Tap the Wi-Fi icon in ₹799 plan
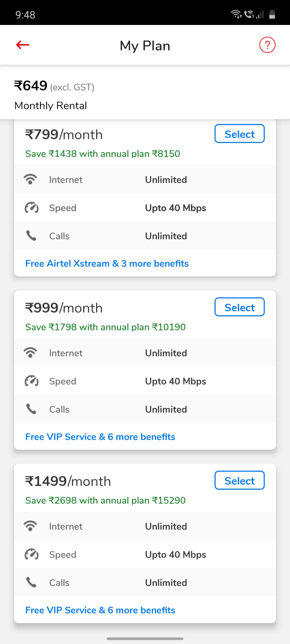The height and width of the screenshot is (644, 290). tap(30, 179)
